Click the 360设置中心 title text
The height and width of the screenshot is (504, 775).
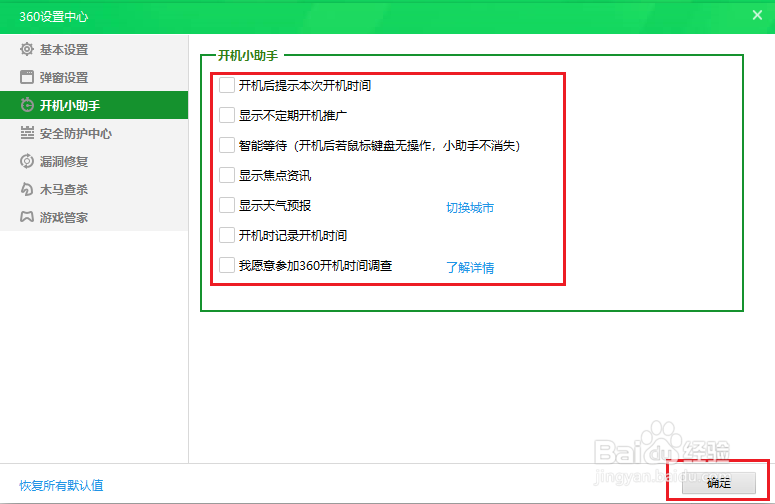(x=53, y=17)
